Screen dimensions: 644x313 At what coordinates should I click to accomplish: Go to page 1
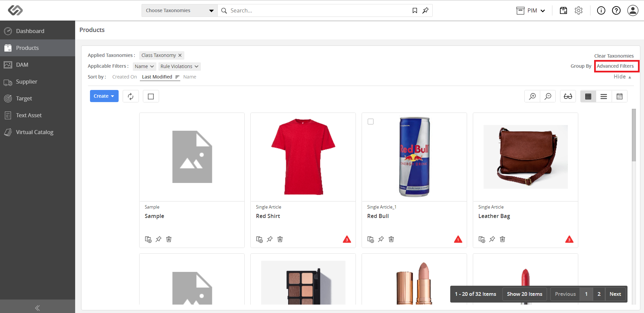(x=586, y=294)
